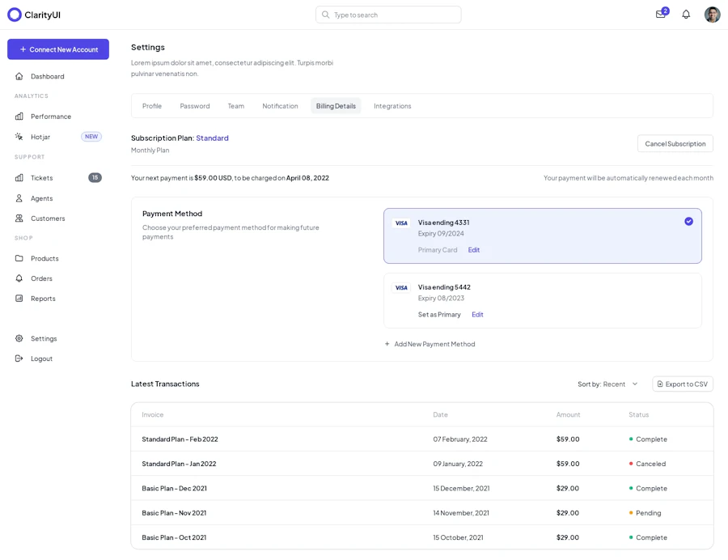728x560 pixels.
Task: Click the Agents person icon
Action: [x=19, y=198]
